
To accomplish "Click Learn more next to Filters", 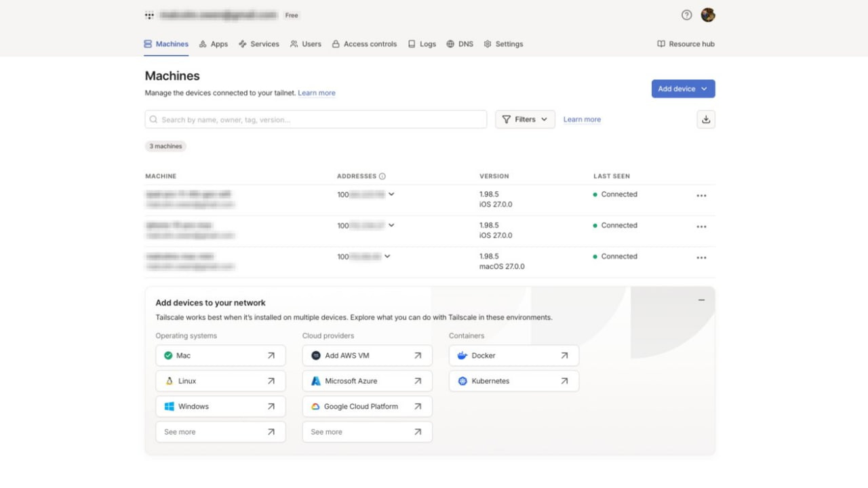I will tap(582, 119).
